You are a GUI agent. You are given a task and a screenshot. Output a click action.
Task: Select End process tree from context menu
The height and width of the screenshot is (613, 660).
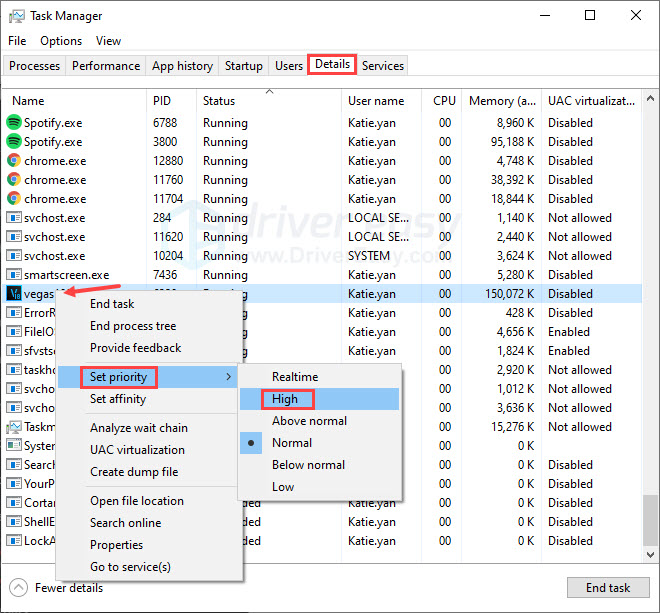click(x=132, y=326)
